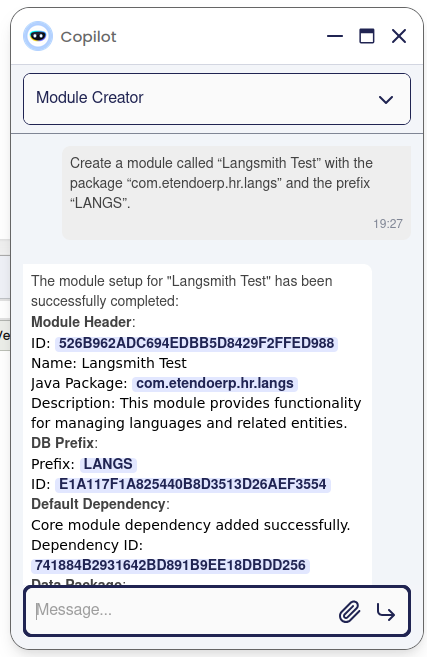Viewport: 427px width, 657px height.
Task: Focus the Message... input field
Action: pos(184,610)
